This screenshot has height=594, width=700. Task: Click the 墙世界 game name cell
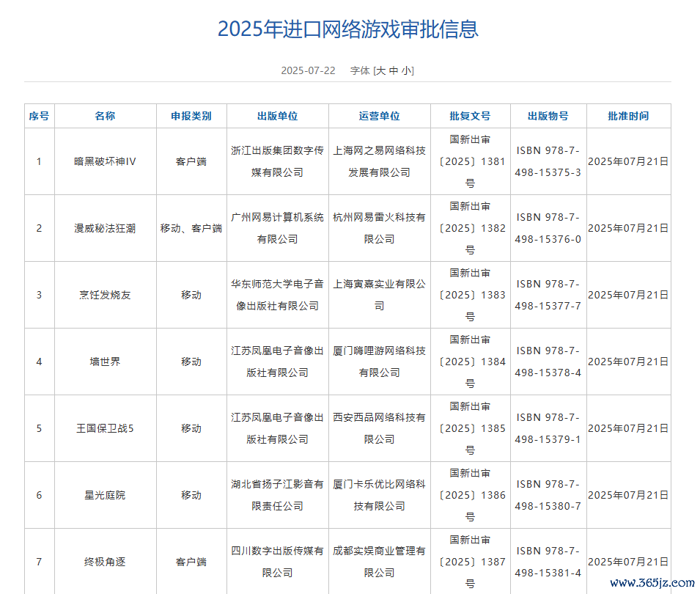[x=105, y=362]
